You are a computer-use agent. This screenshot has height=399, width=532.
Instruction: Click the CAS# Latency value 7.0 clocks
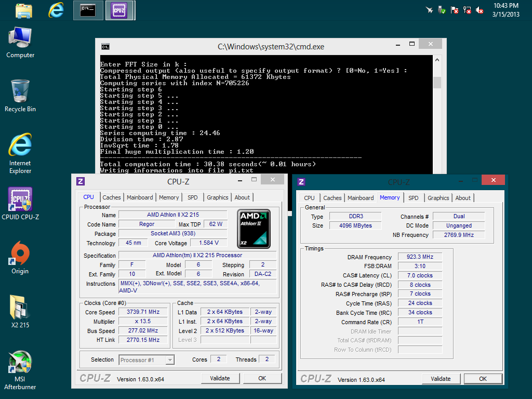coord(420,275)
